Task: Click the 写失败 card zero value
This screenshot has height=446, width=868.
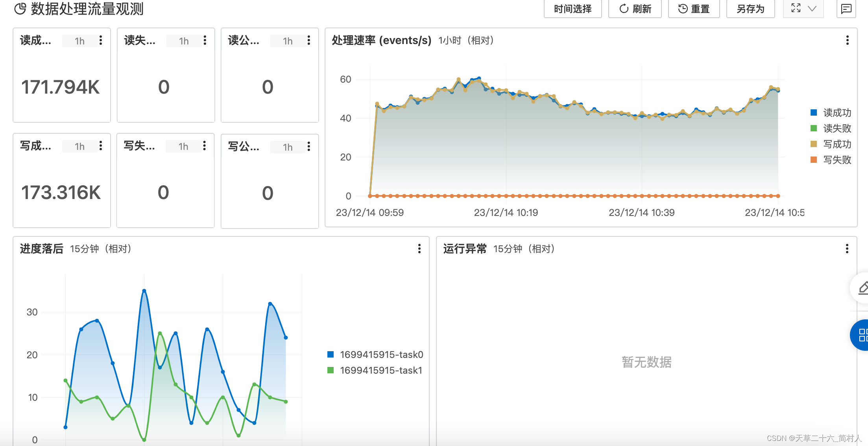Action: [163, 193]
